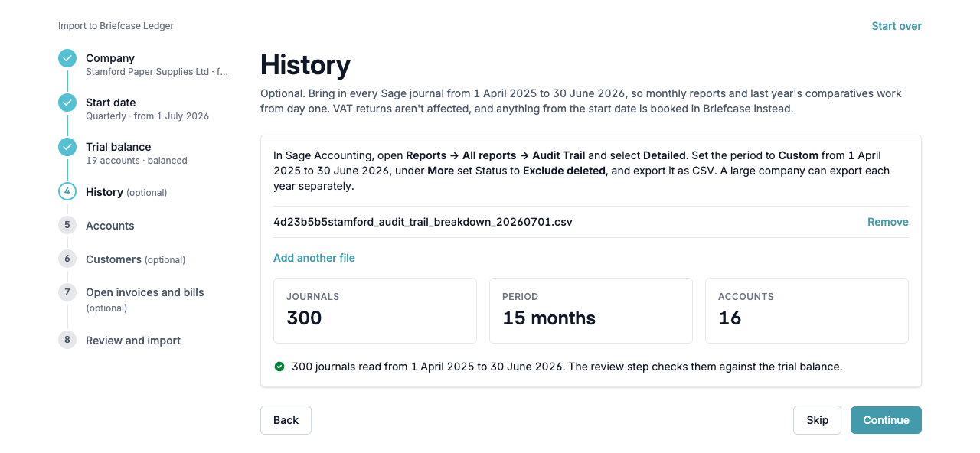Click the Trial balance step checkmark icon
This screenshot has width=980, height=453.
[x=67, y=147]
